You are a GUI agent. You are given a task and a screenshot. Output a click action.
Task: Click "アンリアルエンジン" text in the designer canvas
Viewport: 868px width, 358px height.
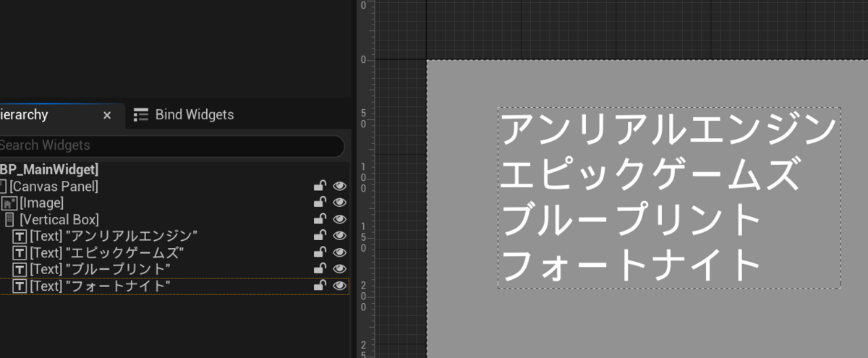[668, 129]
